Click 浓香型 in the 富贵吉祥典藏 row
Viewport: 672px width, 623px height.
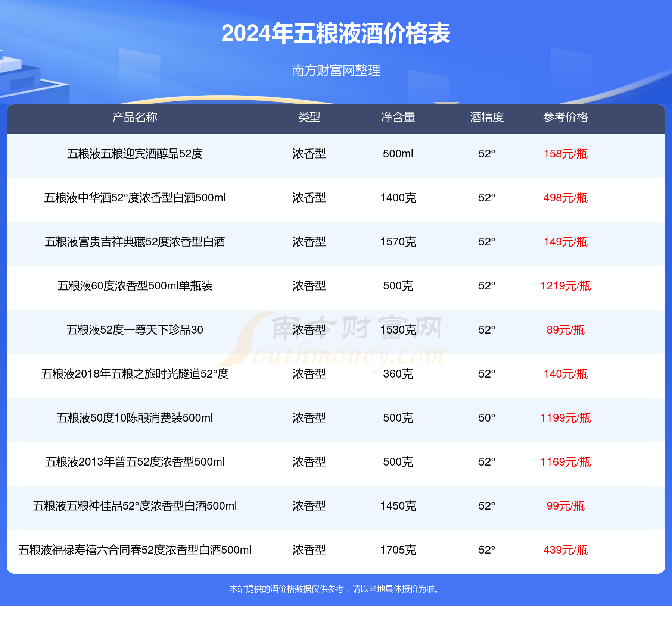tap(309, 242)
